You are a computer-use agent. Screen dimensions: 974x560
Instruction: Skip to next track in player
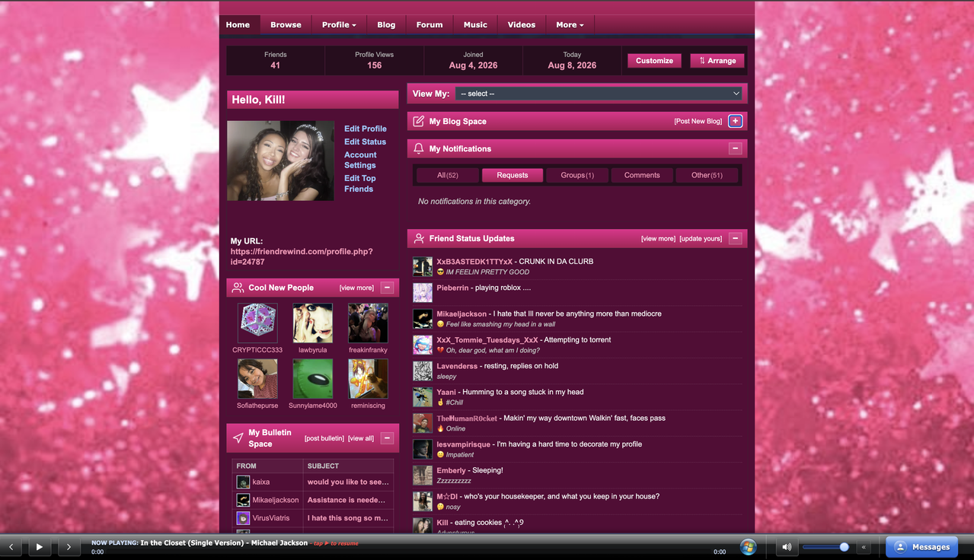pos(69,546)
